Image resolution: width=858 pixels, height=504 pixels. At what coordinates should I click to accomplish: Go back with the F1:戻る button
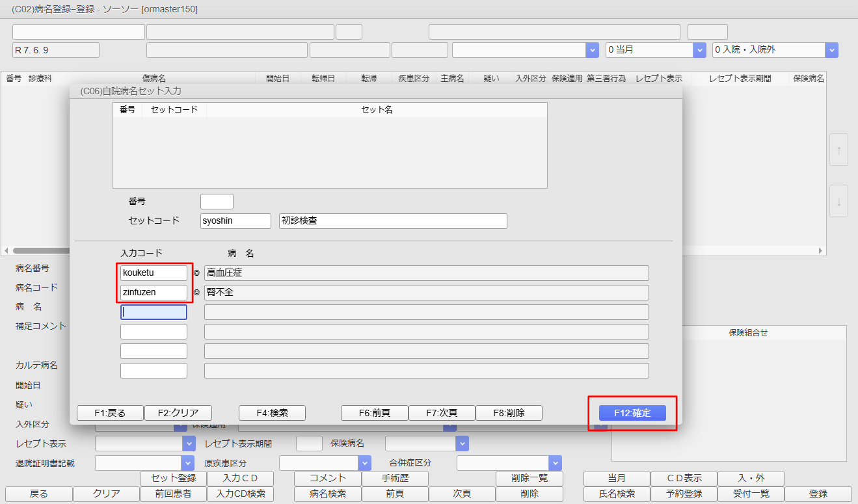[110, 413]
